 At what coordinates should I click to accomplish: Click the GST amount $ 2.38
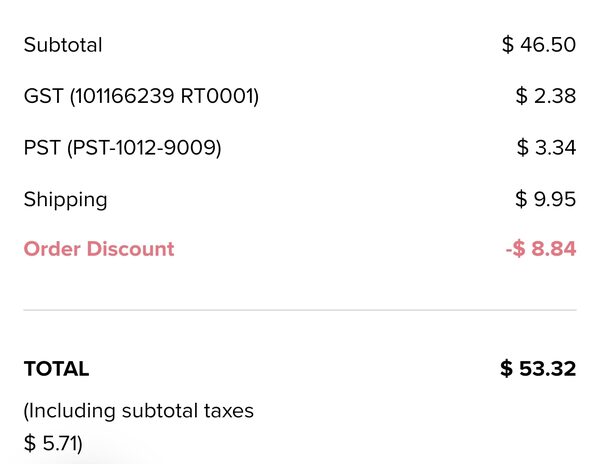pos(545,97)
